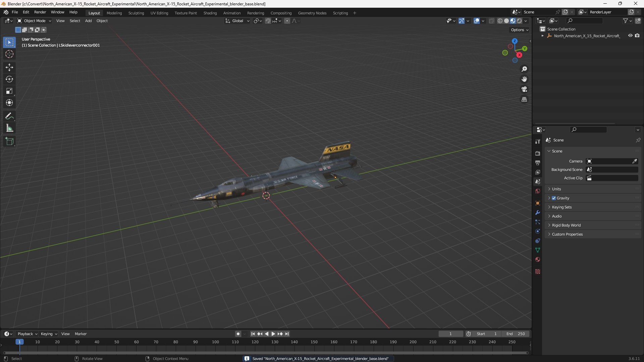Image resolution: width=644 pixels, height=362 pixels.
Task: Open the Physics properties tab
Action: pos(538,231)
